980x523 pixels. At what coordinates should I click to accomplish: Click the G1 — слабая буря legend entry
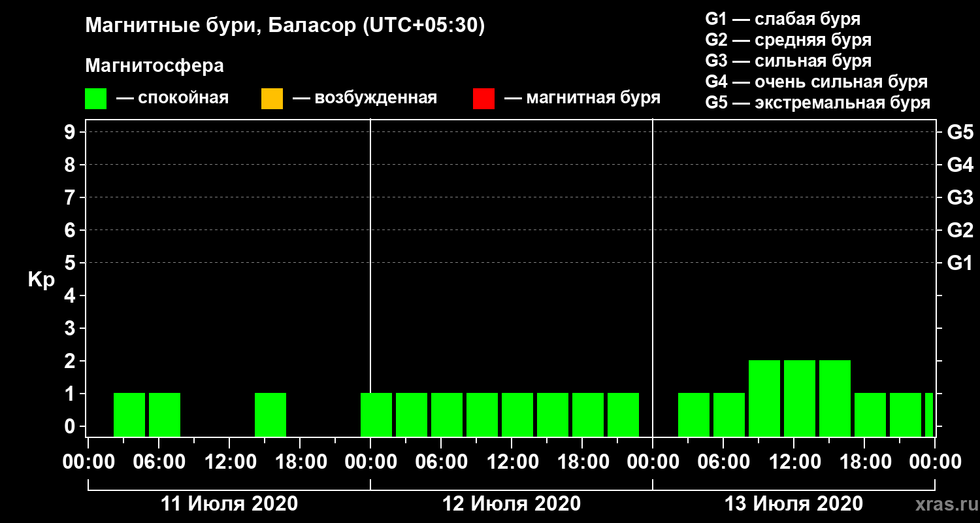tap(783, 19)
